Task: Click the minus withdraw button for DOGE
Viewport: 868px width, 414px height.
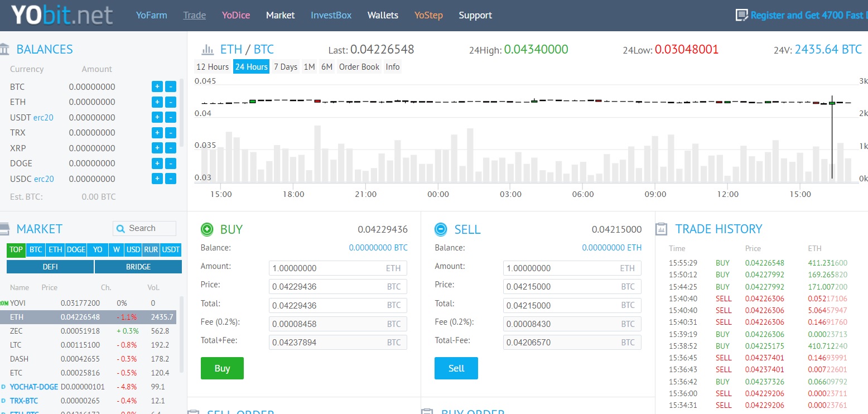Action: click(171, 163)
